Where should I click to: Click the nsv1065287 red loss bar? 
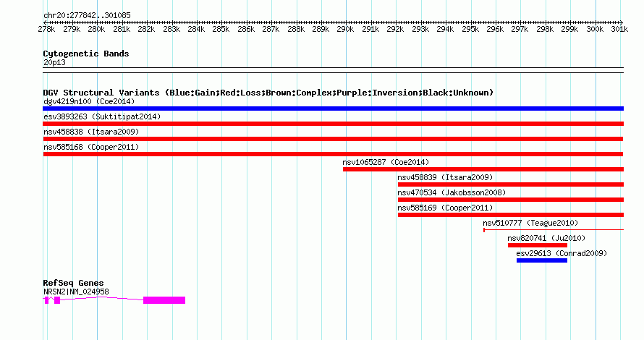483,169
